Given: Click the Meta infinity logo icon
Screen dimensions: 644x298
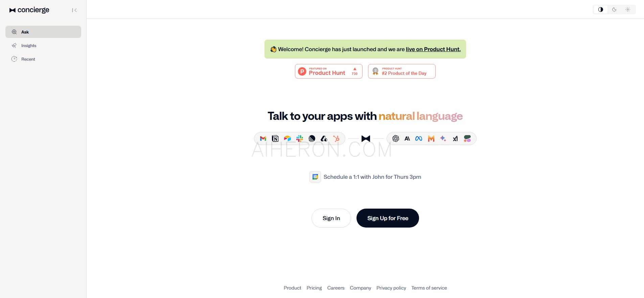Looking at the screenshot, I should [x=419, y=139].
